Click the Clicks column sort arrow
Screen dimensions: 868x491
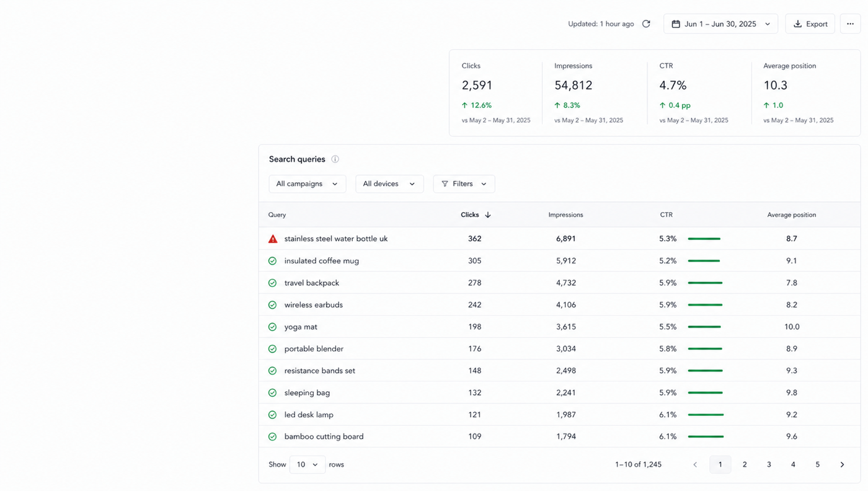(x=488, y=215)
